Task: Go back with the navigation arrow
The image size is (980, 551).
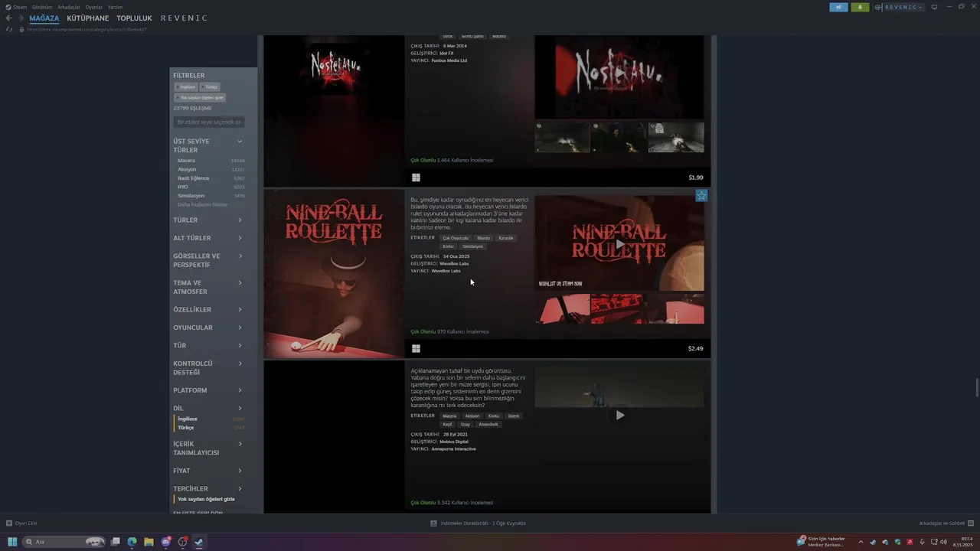Action: click(9, 18)
